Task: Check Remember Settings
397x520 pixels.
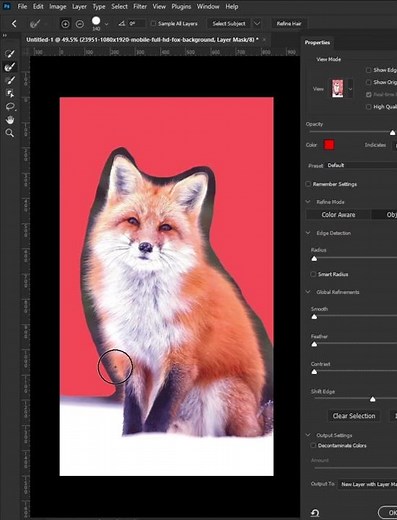Action: 308,184
